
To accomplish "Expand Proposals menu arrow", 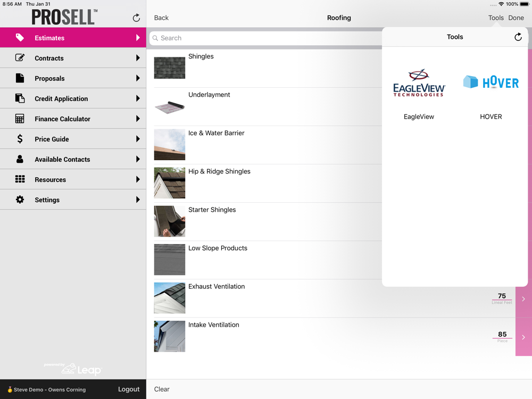I will tap(138, 78).
